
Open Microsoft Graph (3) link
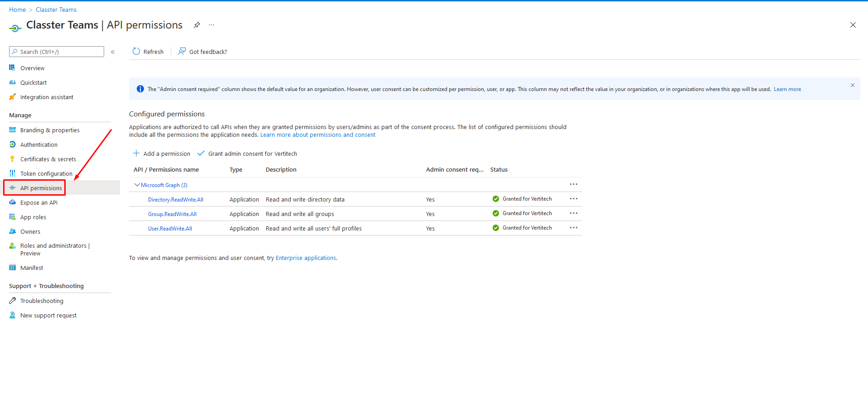click(x=164, y=185)
